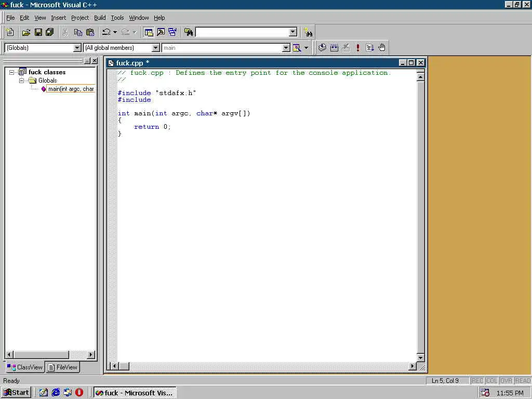Click the Undo arrow icon
532x399 pixels.
click(x=106, y=32)
